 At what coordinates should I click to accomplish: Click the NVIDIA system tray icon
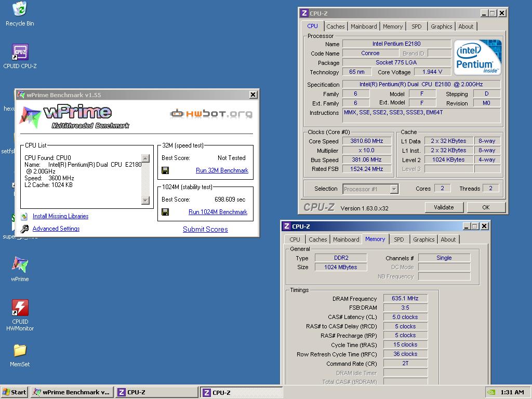491,392
